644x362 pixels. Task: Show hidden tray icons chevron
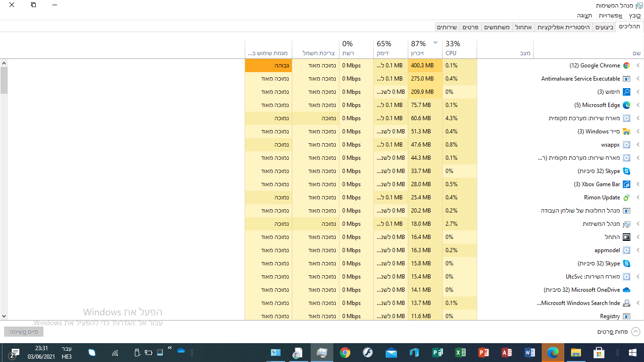170,348
